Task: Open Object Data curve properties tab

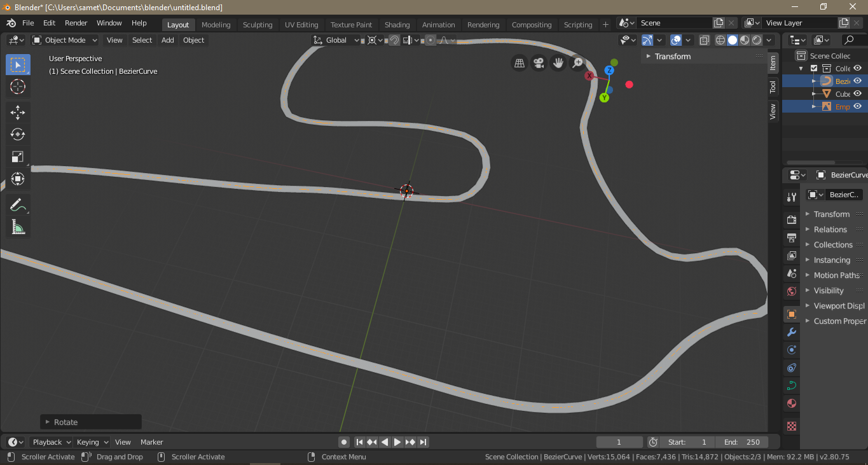Action: [792, 385]
